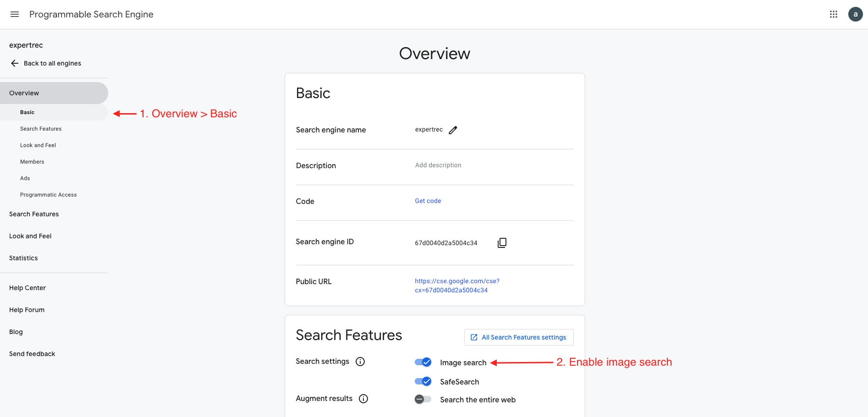The height and width of the screenshot is (417, 868).
Task: Open the navigation hamburger menu
Action: [14, 14]
